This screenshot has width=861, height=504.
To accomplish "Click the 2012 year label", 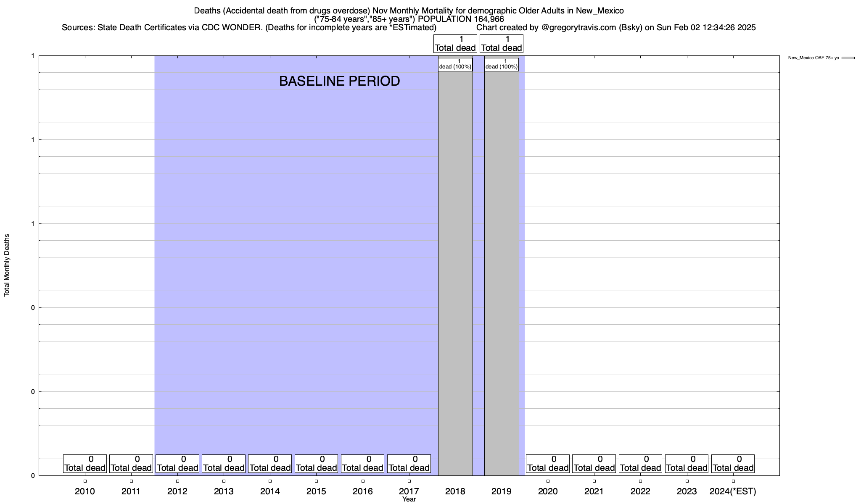I will click(177, 491).
